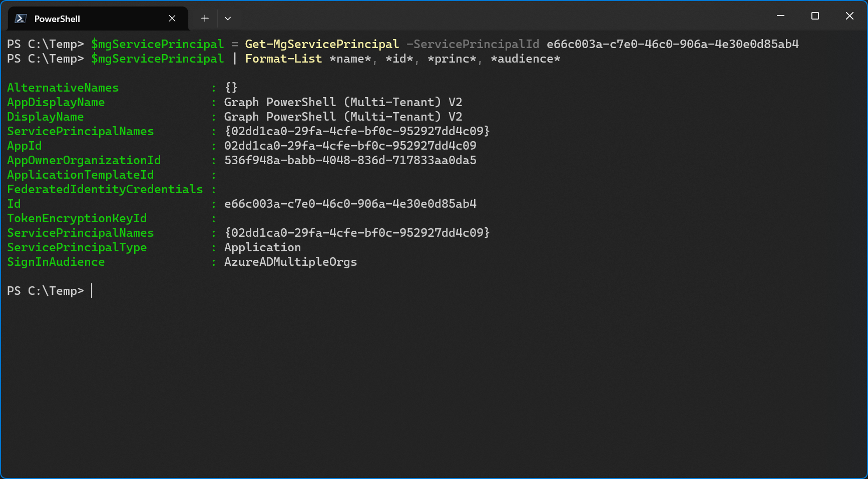Click DisplayName value Graph PowerShell (Multi-Tenant) V2
Screen dimensions: 868x479
343,117
